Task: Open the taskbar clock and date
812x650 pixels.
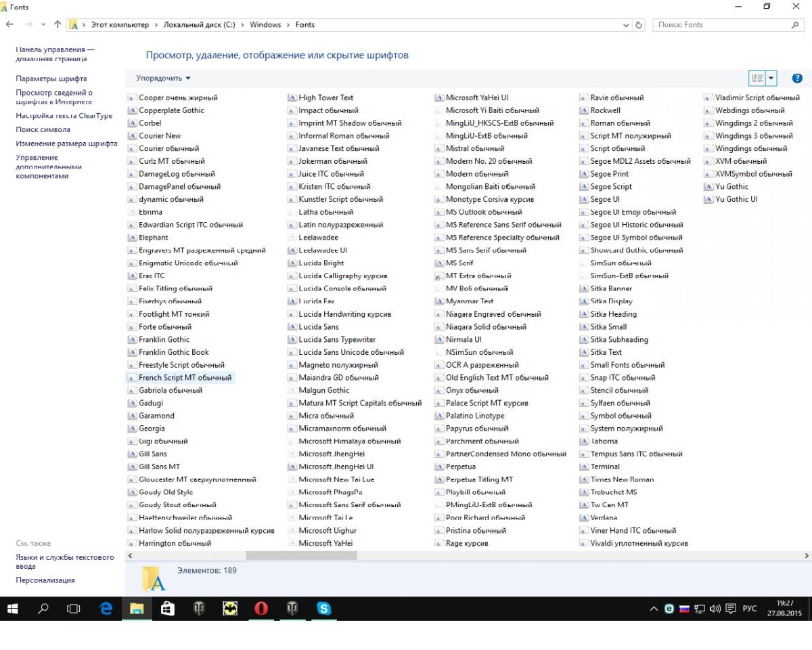Action: [x=785, y=608]
